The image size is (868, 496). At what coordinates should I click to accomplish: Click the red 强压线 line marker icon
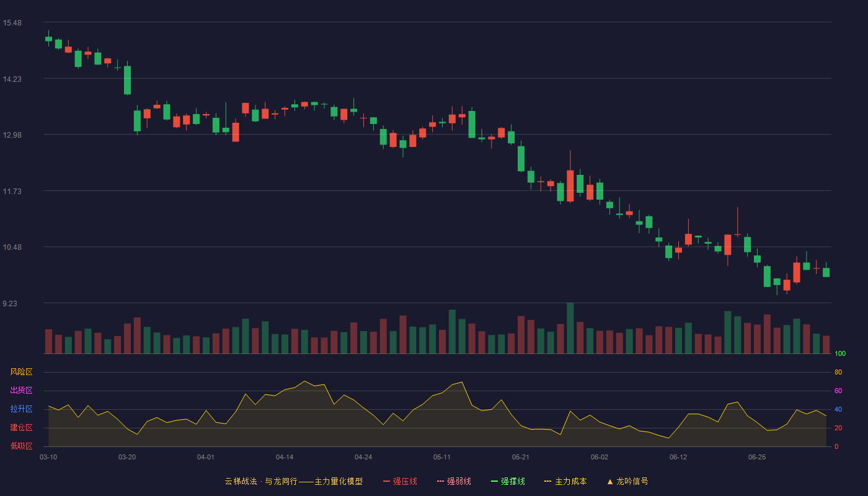(x=387, y=481)
